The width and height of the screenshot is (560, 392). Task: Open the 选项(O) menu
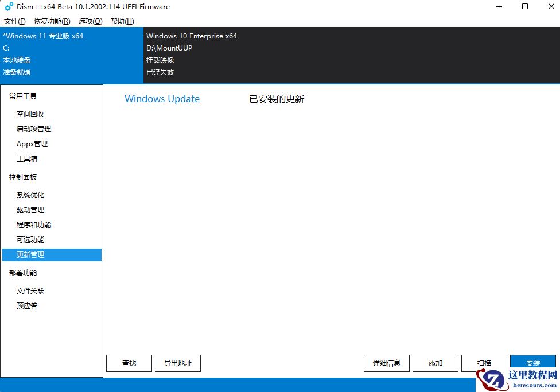coord(90,21)
